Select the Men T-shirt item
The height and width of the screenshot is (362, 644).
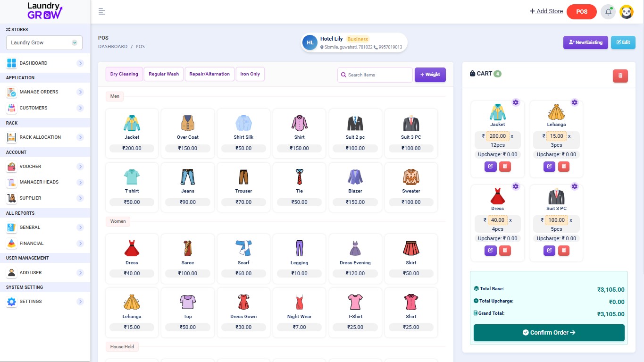132,187
